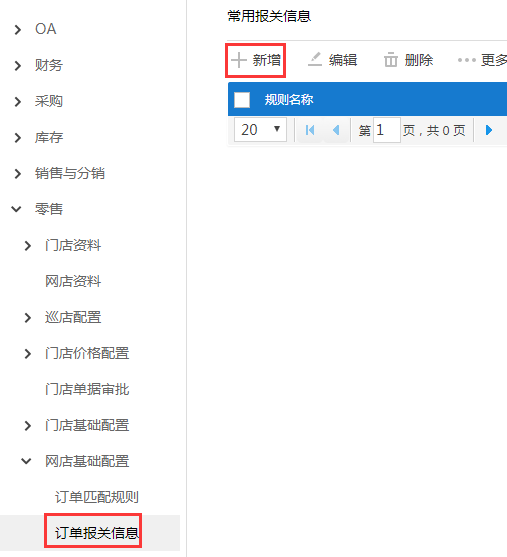Click the page number input field
The width and height of the screenshot is (507, 557).
coord(387,130)
